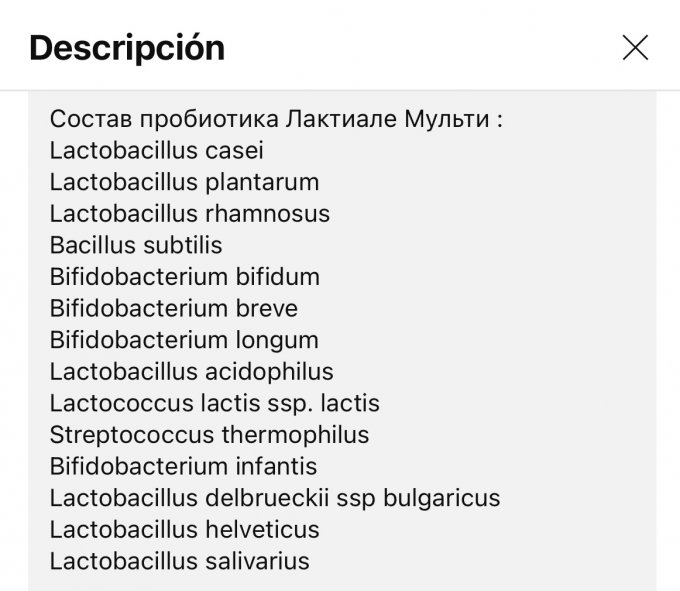Click the Bacillus subtilis entry

point(136,245)
